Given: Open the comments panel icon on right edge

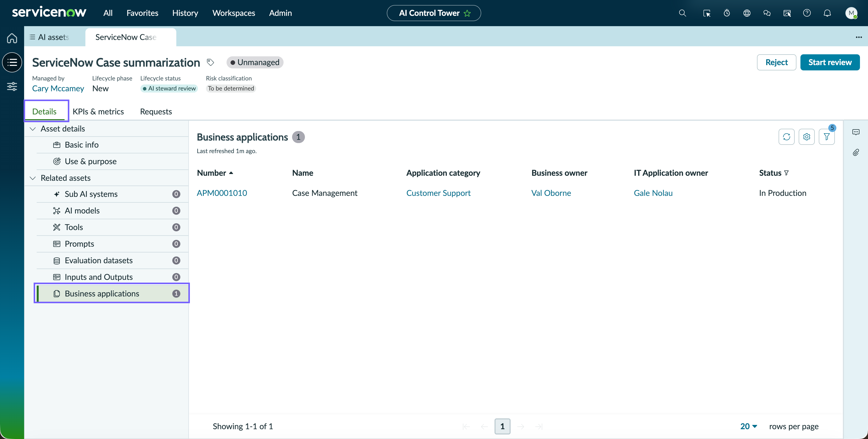Looking at the screenshot, I should 855,132.
